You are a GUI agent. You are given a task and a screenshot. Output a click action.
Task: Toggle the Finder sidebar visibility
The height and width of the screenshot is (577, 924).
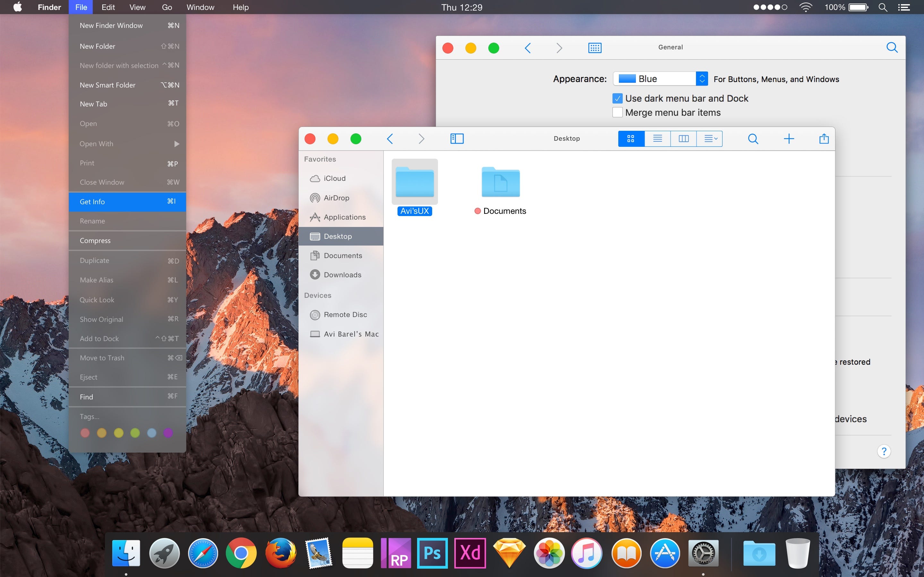coord(457,138)
